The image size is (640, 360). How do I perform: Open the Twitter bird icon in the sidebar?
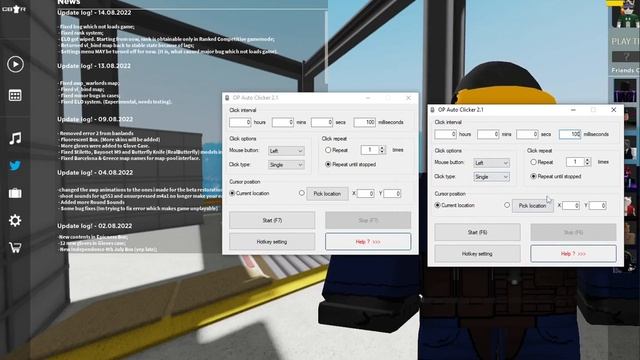(x=15, y=166)
